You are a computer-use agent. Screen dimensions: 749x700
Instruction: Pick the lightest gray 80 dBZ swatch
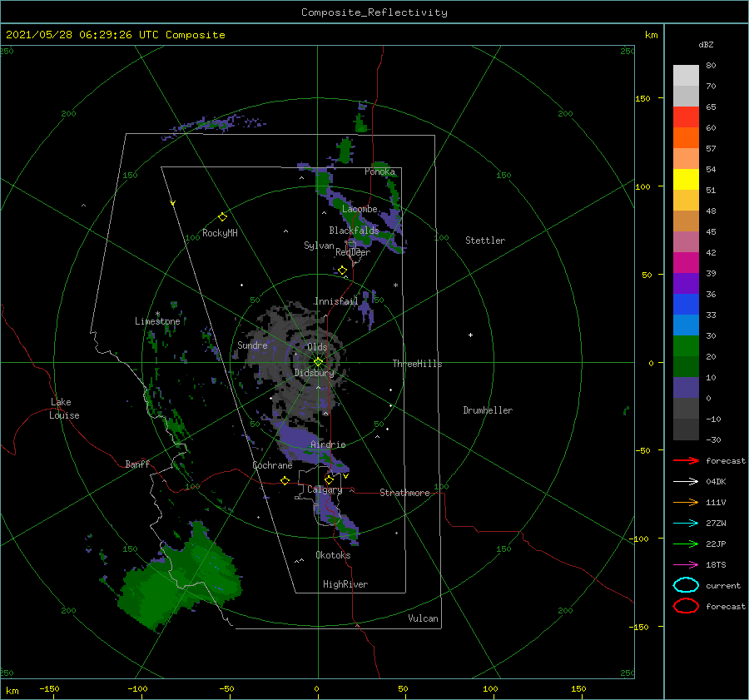686,75
